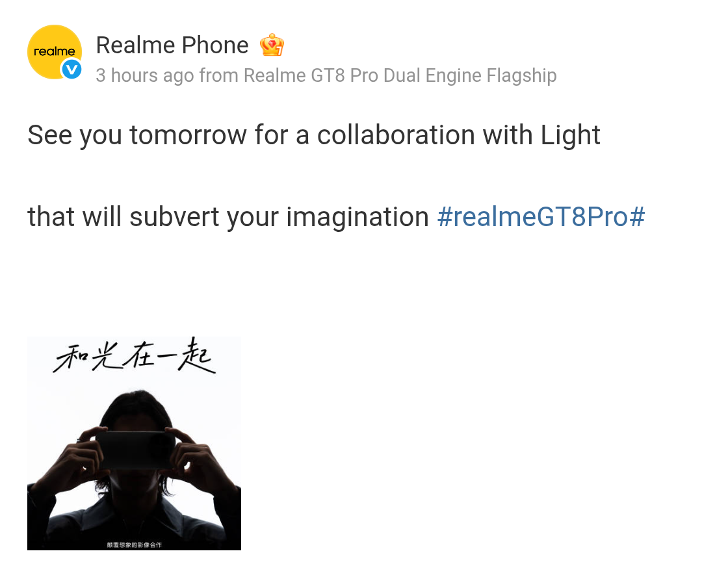Click the "that will subvert your imagination" text
702x588 pixels.
(x=227, y=217)
